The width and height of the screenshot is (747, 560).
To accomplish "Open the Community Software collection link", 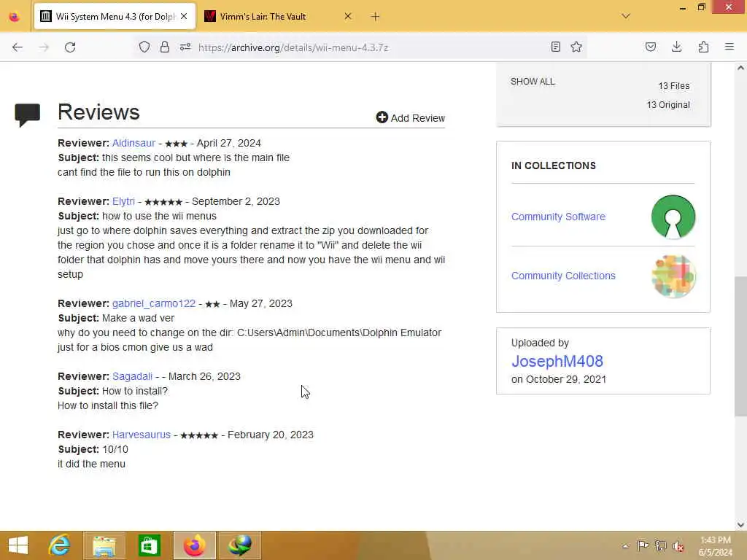I will tap(558, 217).
